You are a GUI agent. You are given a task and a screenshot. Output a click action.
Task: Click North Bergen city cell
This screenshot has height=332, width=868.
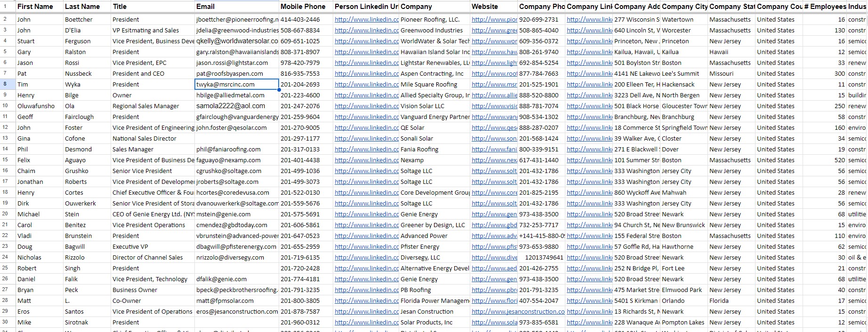coord(684,95)
